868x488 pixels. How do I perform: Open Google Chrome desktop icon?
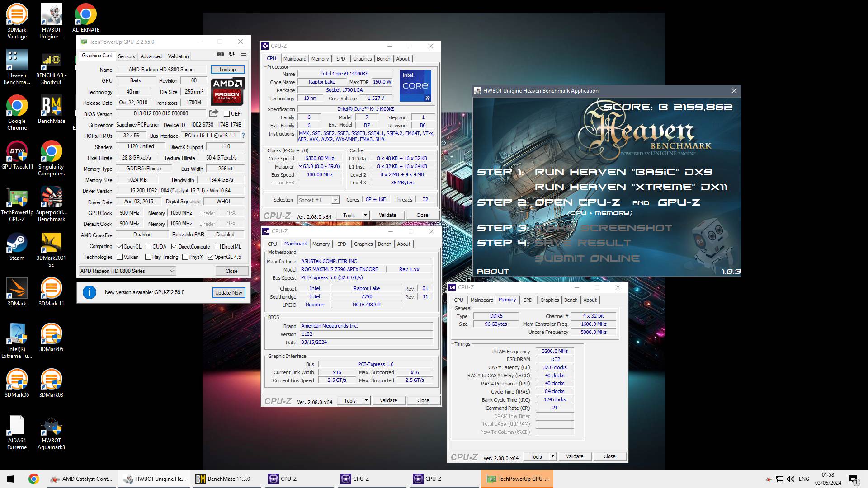17,113
